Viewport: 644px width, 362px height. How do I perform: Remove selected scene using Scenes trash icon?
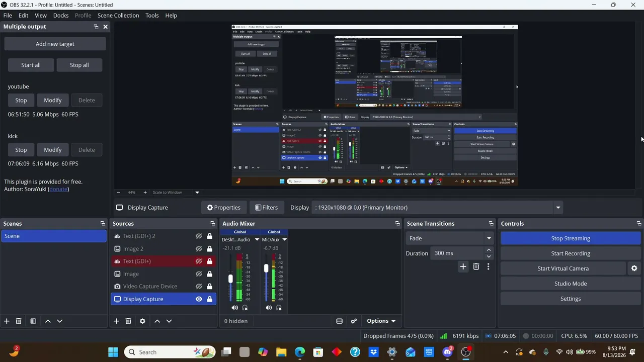19,321
